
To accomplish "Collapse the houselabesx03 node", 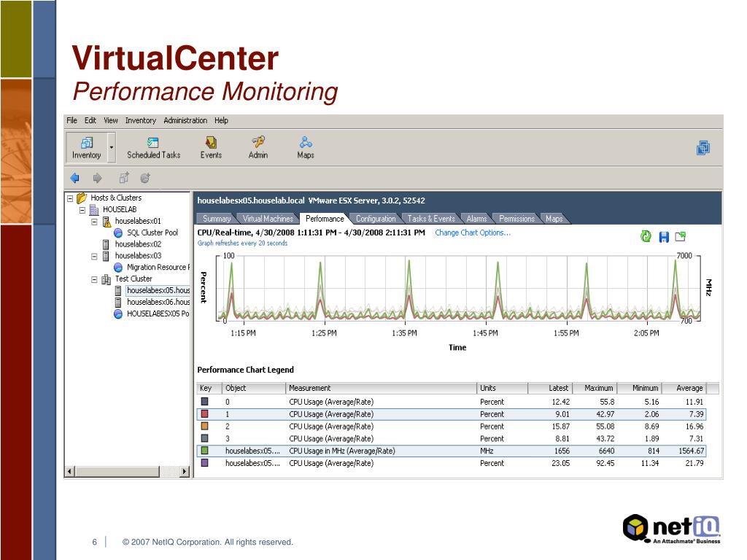I will [94, 256].
